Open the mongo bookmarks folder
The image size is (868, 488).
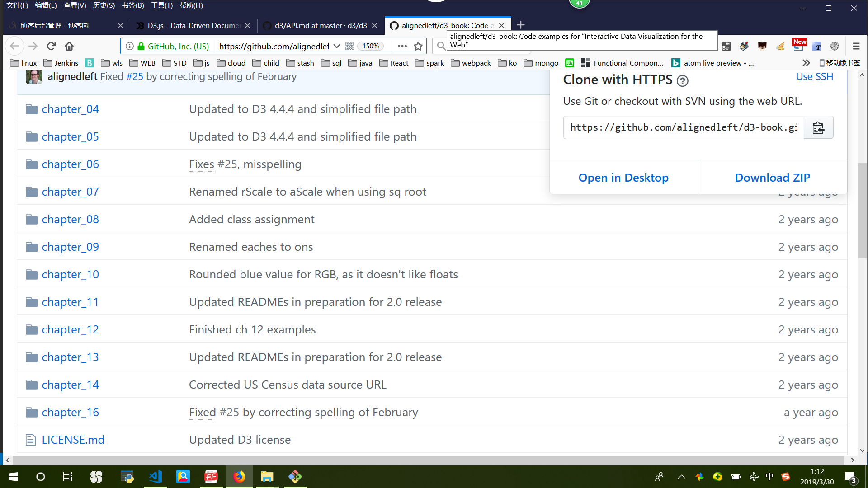click(541, 63)
